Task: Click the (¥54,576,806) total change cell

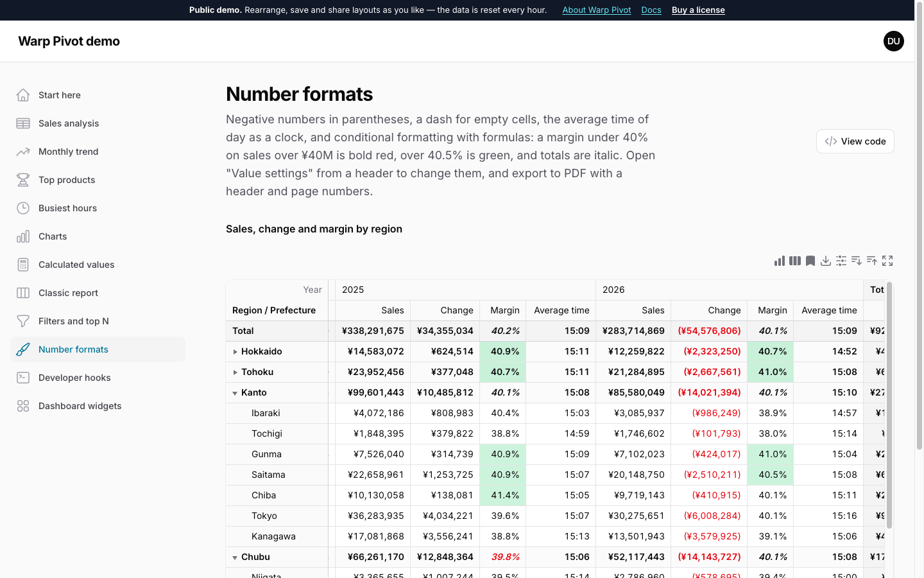Action: point(709,331)
